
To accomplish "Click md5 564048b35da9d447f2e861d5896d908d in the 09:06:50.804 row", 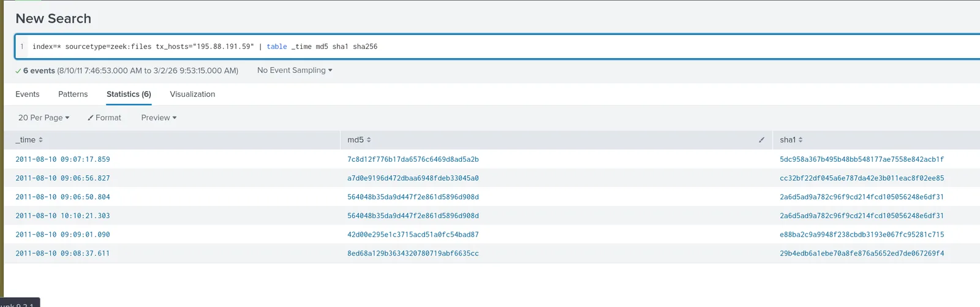I will point(413,197).
